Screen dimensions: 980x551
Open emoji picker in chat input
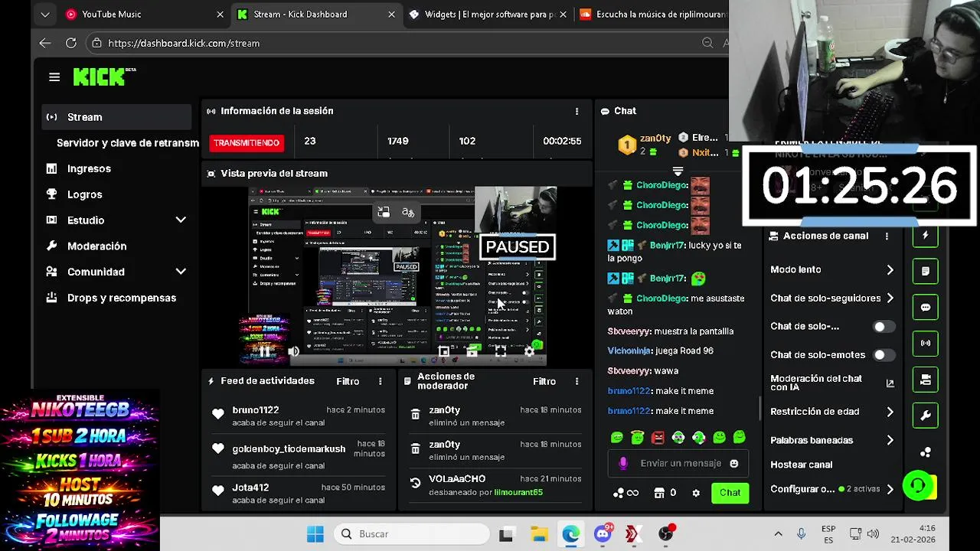[x=734, y=464]
